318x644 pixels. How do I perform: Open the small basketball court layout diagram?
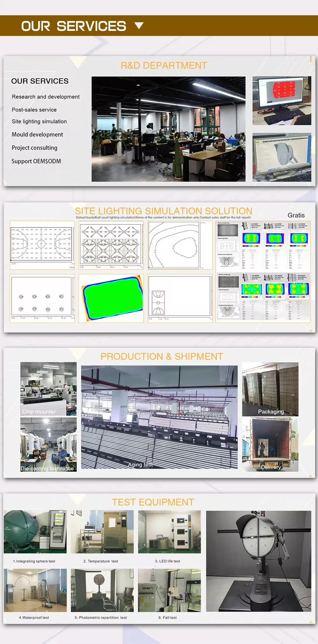(180, 298)
